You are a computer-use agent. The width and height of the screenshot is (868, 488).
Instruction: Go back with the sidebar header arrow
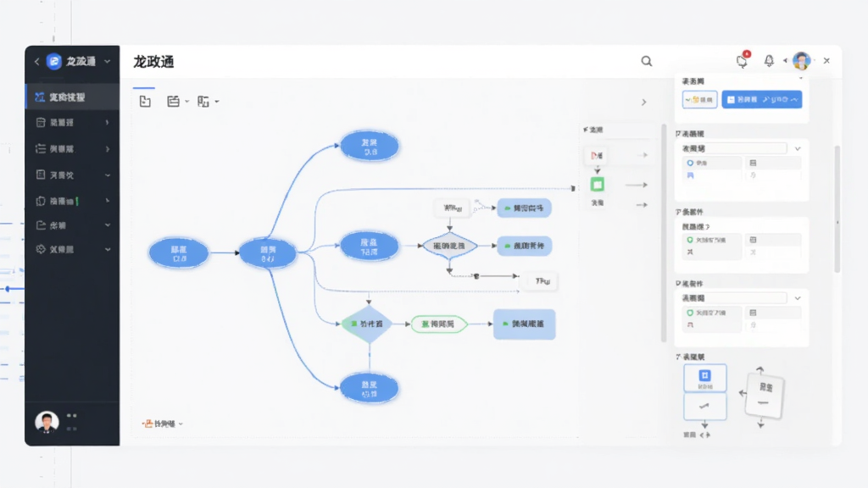(x=37, y=61)
